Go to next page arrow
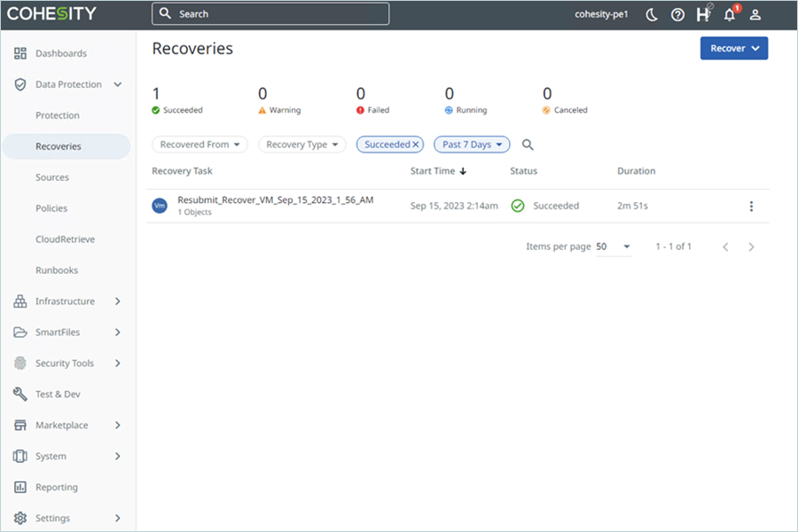Viewport: 798px width, 532px height. pos(752,247)
